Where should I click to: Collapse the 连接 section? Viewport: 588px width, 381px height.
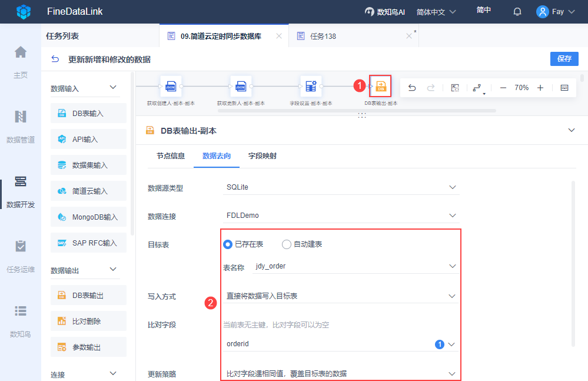point(113,373)
